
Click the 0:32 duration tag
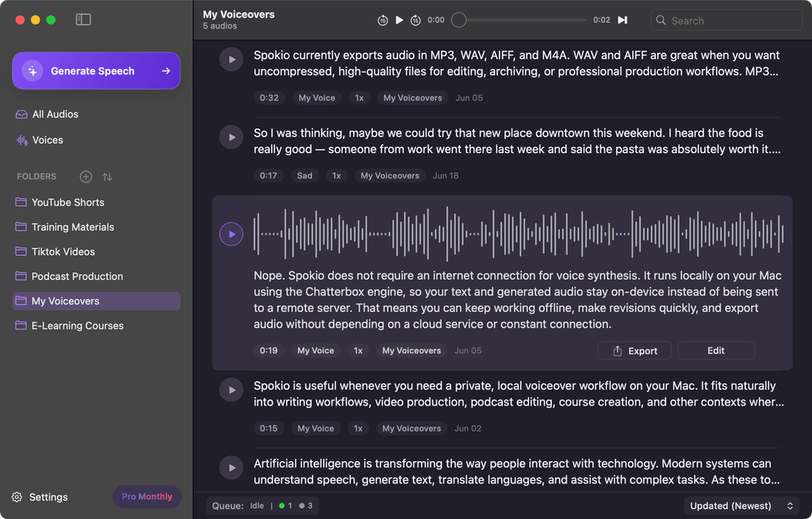pos(270,97)
